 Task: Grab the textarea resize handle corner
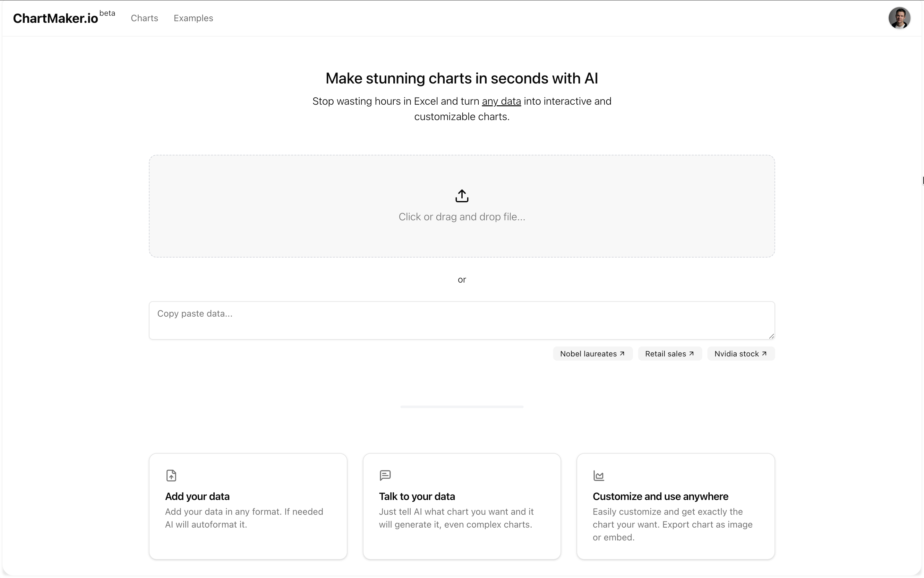tap(771, 336)
